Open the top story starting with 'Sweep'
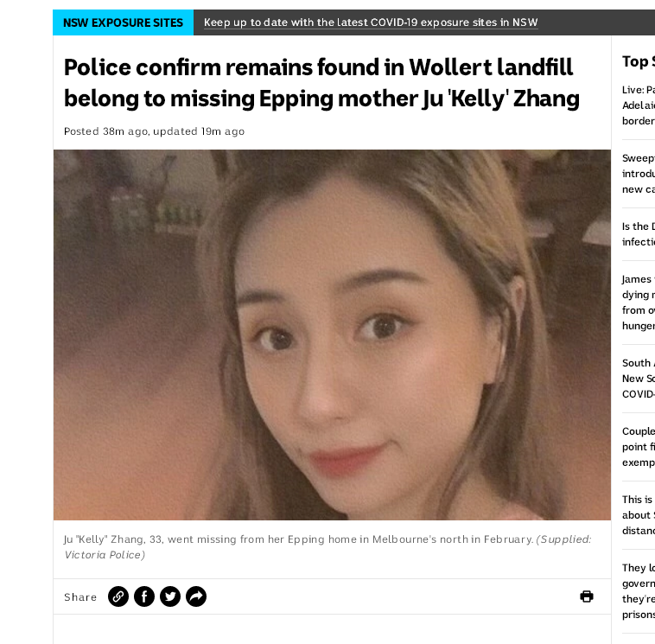 pyautogui.click(x=639, y=174)
